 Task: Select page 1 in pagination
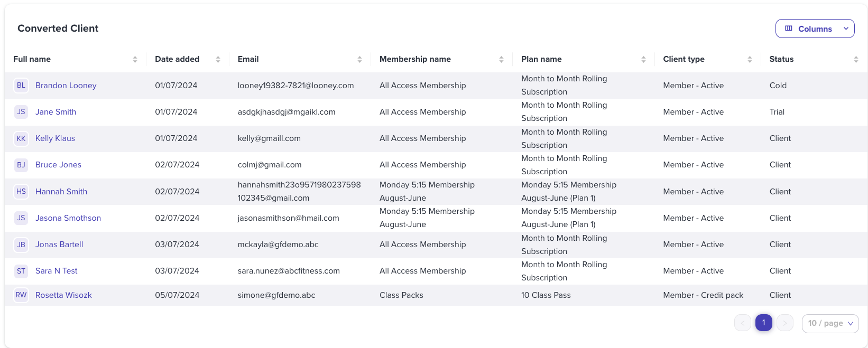(764, 323)
